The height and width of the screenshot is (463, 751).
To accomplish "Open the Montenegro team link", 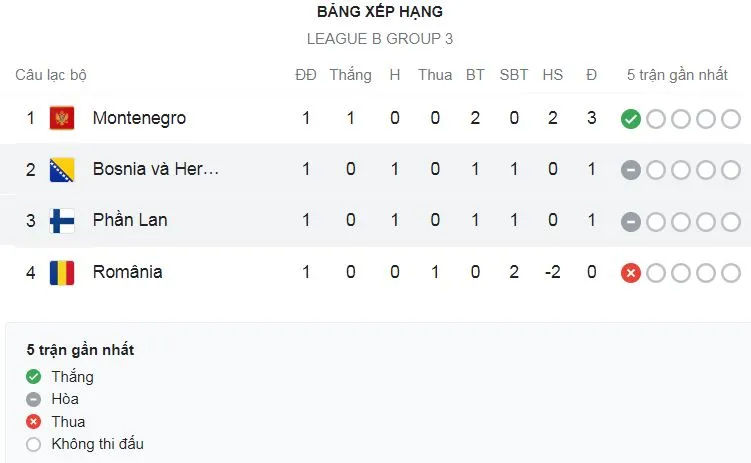I will tap(139, 118).
